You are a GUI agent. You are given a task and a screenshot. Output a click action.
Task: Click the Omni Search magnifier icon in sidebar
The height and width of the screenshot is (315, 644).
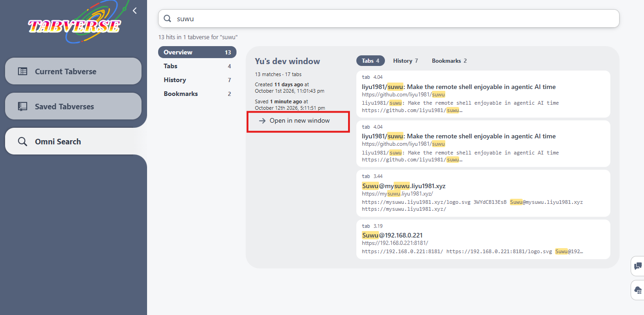point(23,142)
